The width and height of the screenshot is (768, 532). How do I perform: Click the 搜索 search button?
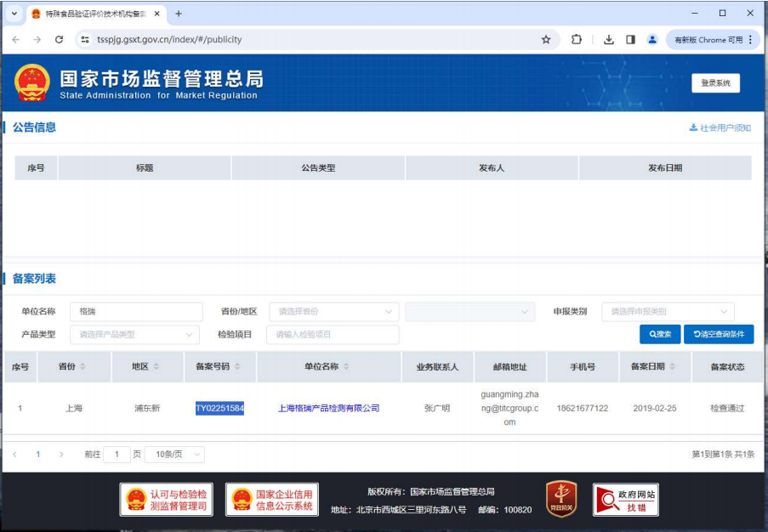click(660, 335)
